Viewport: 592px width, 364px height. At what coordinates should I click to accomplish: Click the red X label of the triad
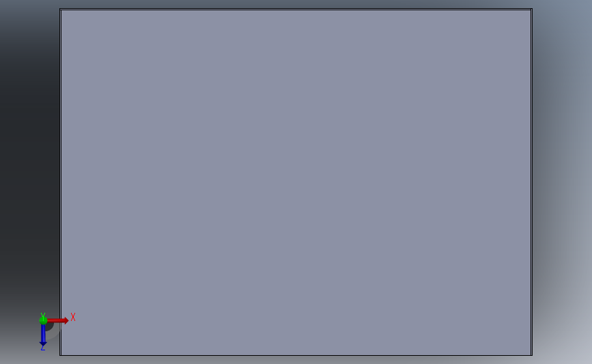(73, 317)
